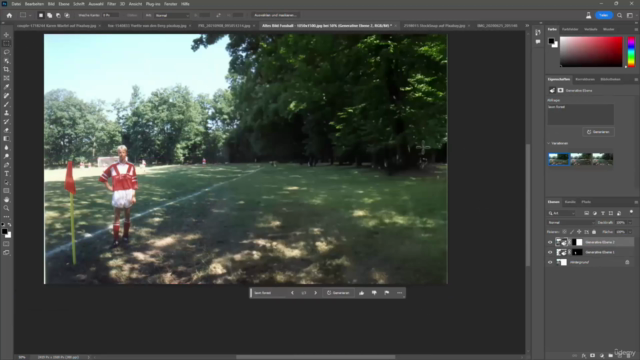Screen dimensions: 640x360
Task: Select the Rectangle shape tool
Action: click(x=6, y=191)
